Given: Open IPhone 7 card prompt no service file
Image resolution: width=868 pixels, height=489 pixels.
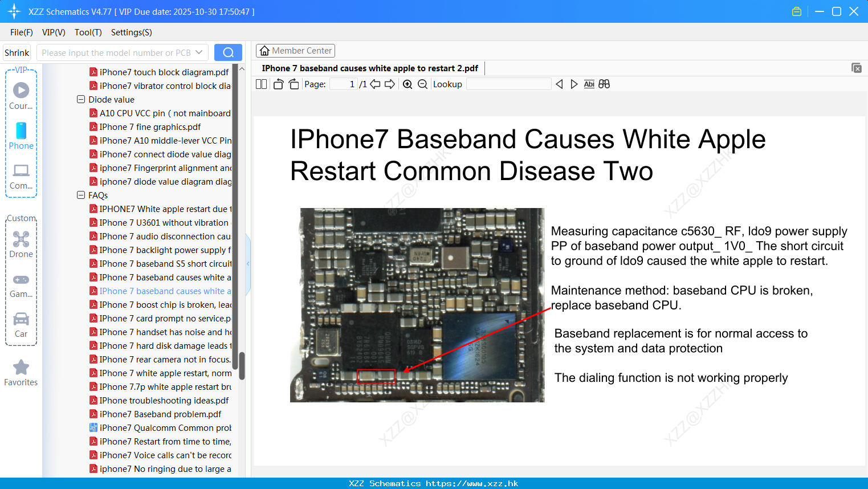Looking at the screenshot, I should click(x=161, y=318).
